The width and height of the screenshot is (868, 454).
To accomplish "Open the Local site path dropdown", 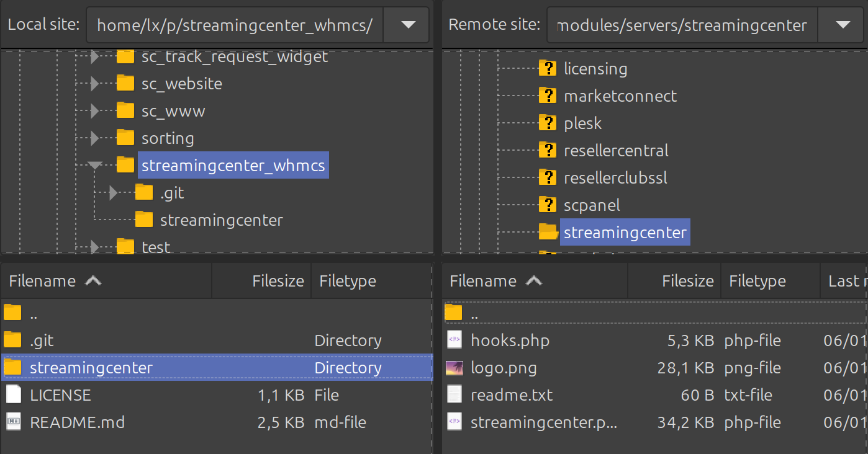I will [x=407, y=25].
